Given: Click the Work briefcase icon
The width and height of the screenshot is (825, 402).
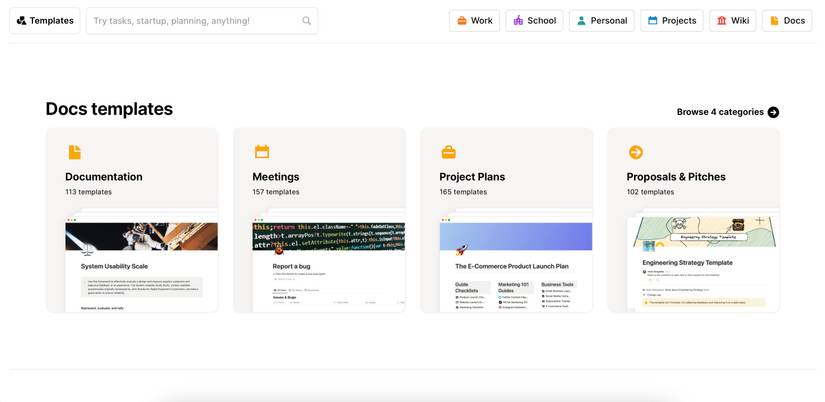Looking at the screenshot, I should [x=462, y=21].
